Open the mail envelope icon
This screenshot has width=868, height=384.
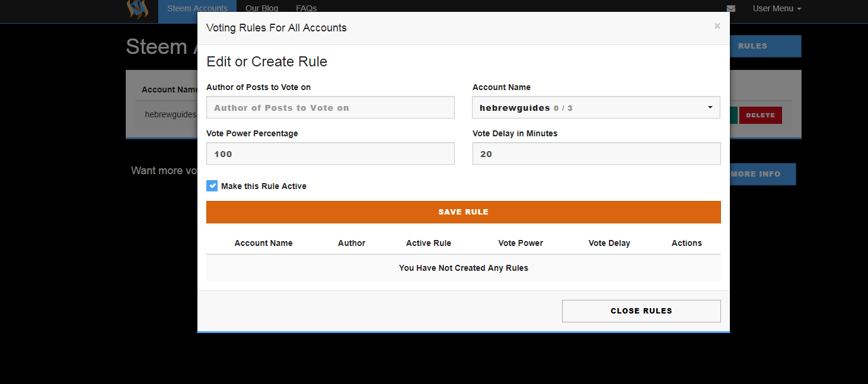point(731,9)
